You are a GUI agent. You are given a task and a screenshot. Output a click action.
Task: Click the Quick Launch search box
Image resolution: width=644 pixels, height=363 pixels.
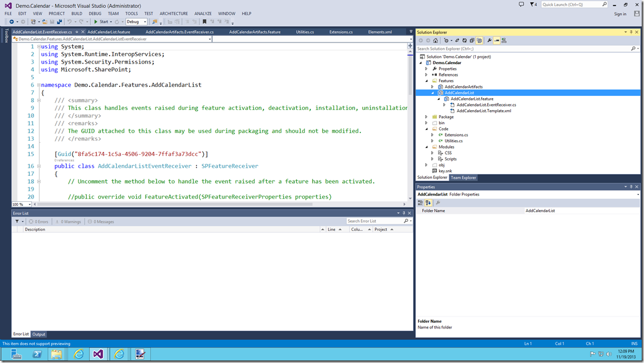574,5
